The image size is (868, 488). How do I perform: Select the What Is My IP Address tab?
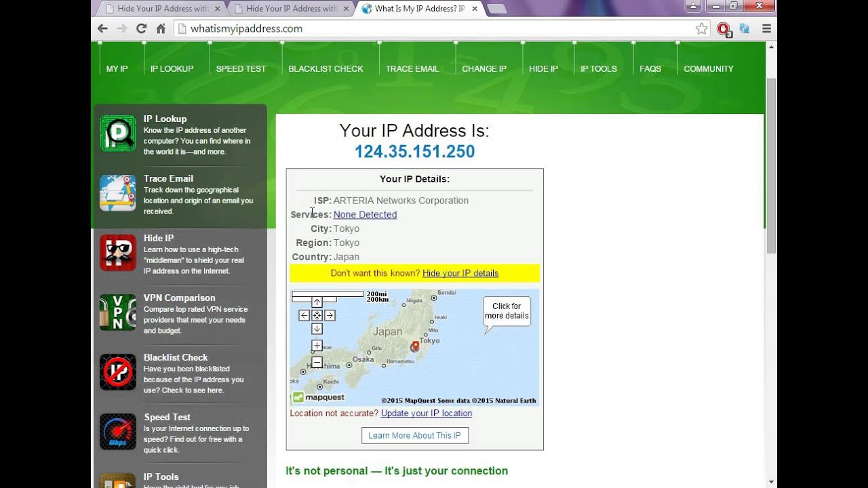(x=419, y=9)
